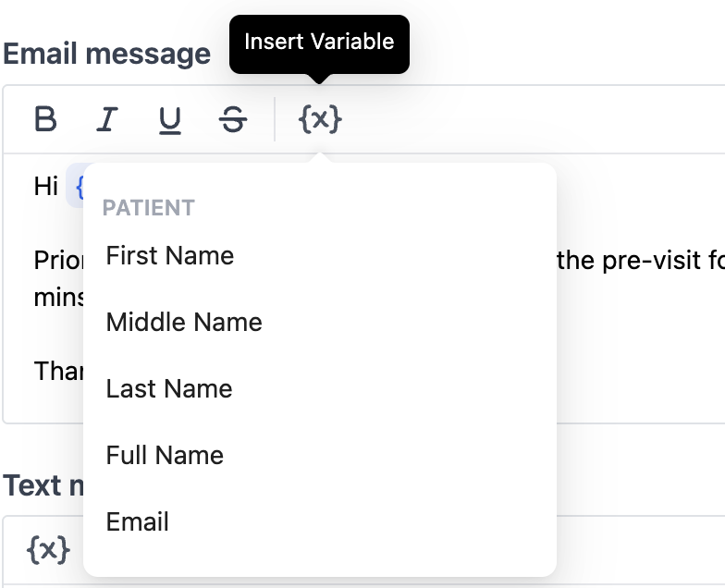Click the variable chip after "Hi"

click(75, 188)
